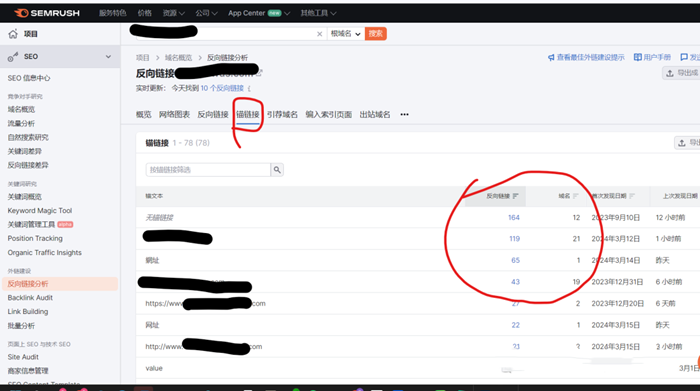Click the 'value' anchor text row

pyautogui.click(x=154, y=368)
